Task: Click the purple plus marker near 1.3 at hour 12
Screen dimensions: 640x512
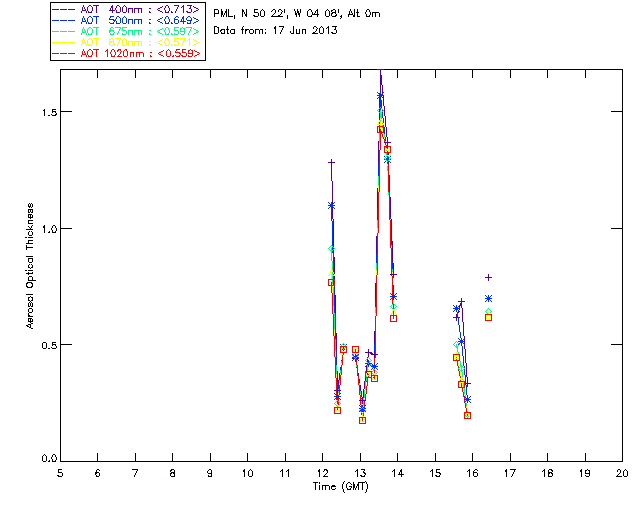Action: tap(331, 163)
